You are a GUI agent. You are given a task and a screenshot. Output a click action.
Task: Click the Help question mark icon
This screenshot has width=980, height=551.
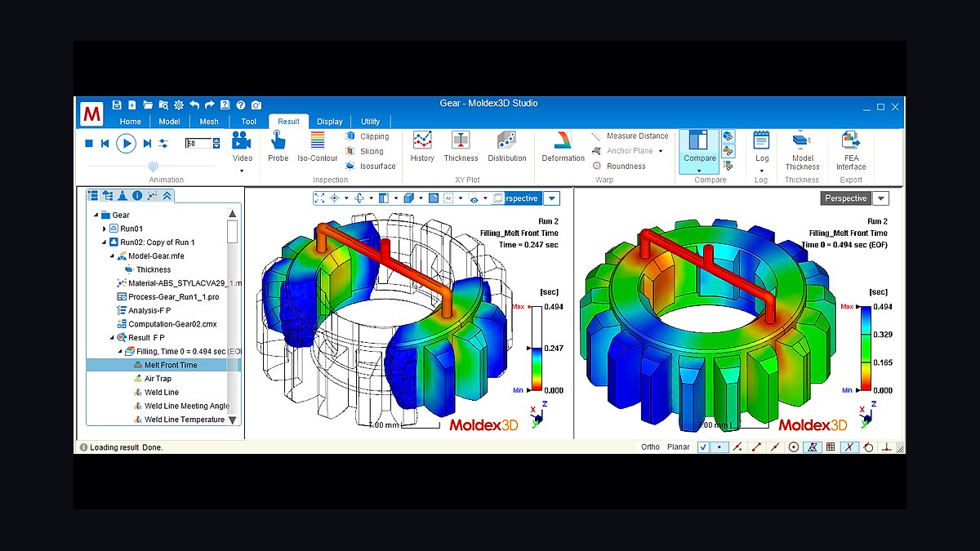241,104
